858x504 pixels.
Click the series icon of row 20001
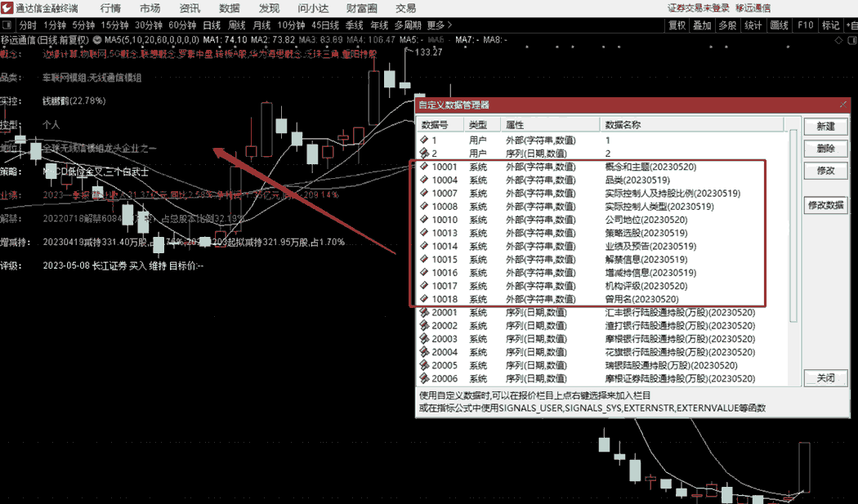(424, 312)
